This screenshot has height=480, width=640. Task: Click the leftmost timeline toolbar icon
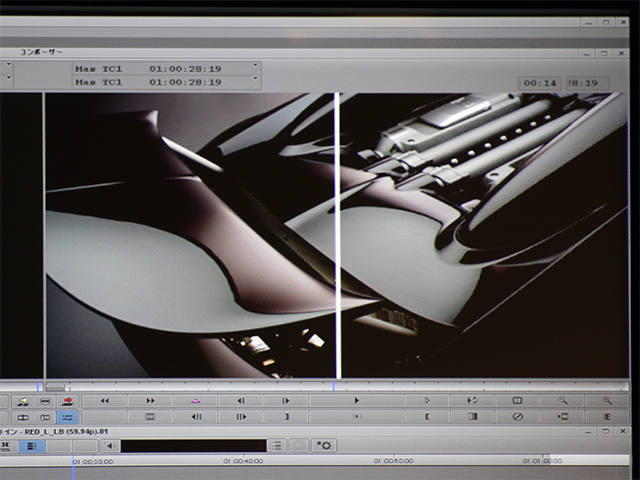click(x=7, y=446)
